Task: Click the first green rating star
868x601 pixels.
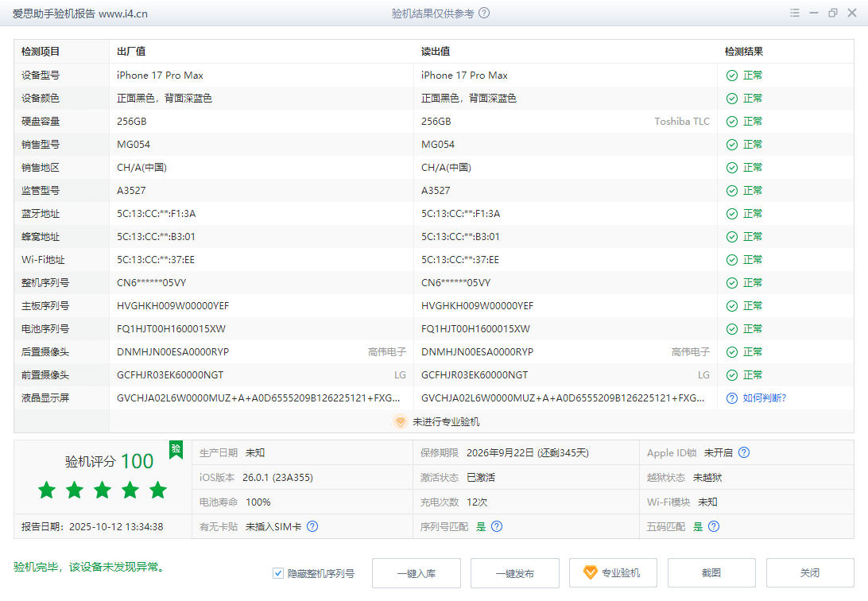Action: tap(47, 490)
